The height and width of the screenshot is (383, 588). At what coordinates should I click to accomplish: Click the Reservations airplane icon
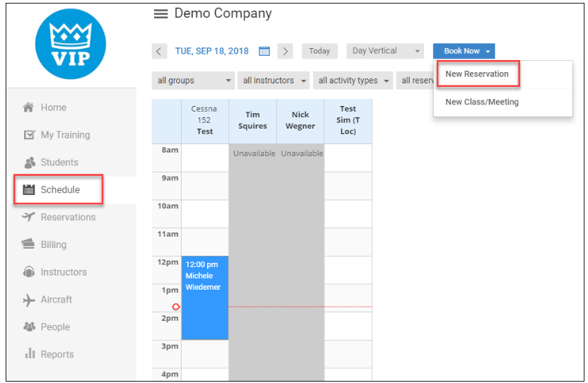[x=28, y=217]
